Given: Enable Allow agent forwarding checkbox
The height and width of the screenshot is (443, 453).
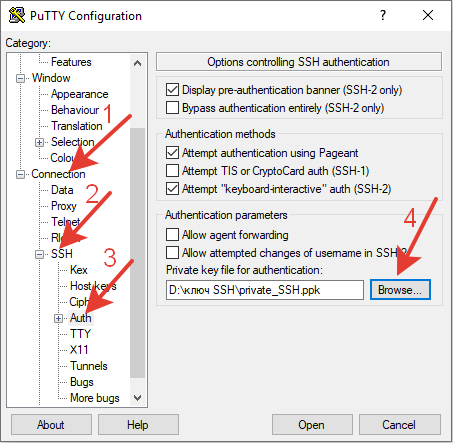Looking at the screenshot, I should click(172, 235).
